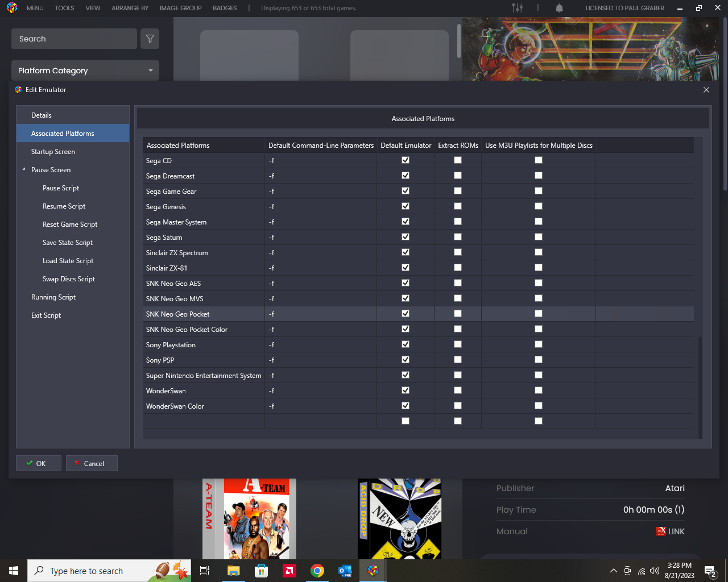This screenshot has width=728, height=582.
Task: Click the Default Command-Line Parameters column header
Action: [321, 145]
